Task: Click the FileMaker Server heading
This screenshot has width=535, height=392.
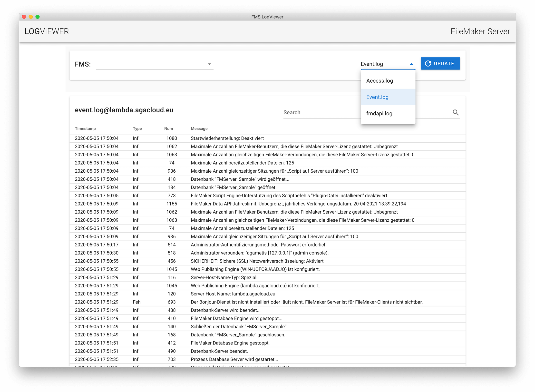Action: [x=480, y=31]
